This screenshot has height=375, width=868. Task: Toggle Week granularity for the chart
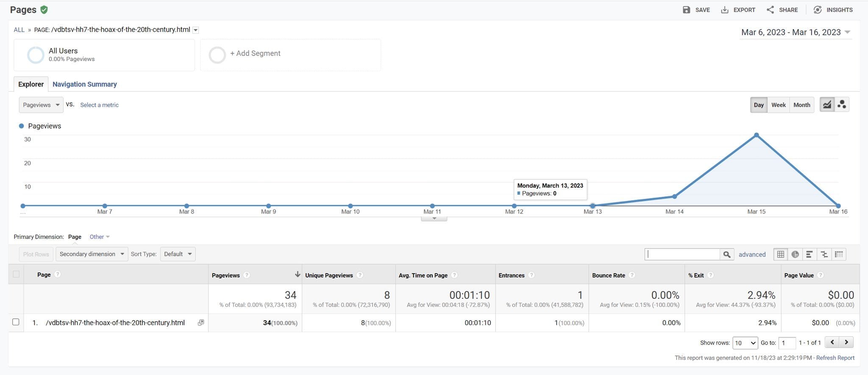point(778,105)
